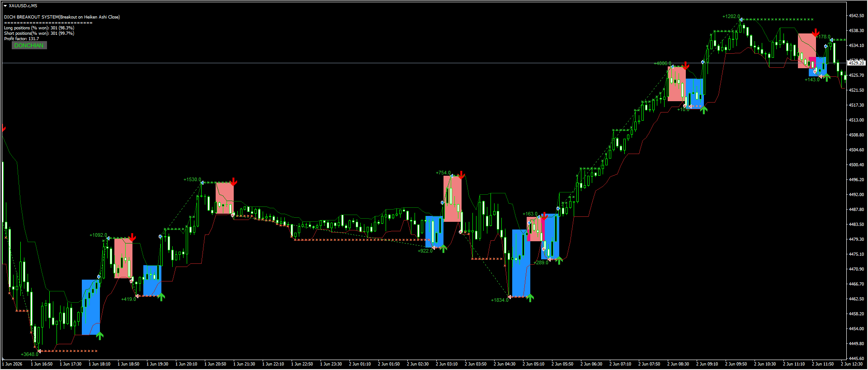Click the green buy arrow near +419.0
The width and height of the screenshot is (868, 370).
click(x=161, y=297)
